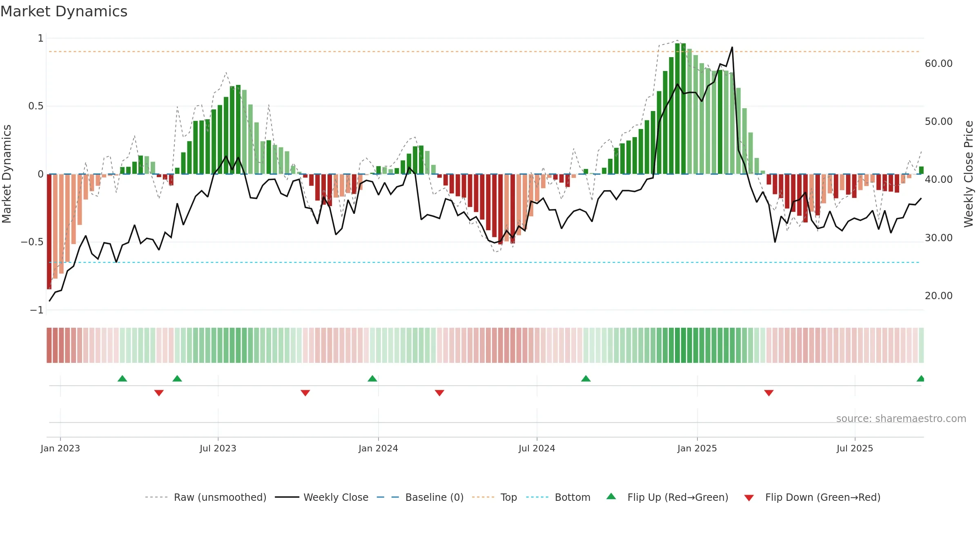Select the first green flip-up marker in early 2023

[122, 378]
